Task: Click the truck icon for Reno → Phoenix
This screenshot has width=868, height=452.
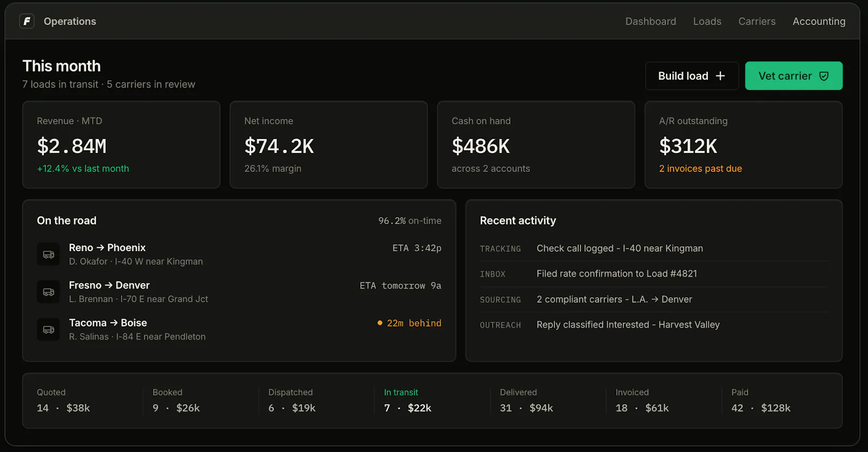Action: (x=48, y=254)
